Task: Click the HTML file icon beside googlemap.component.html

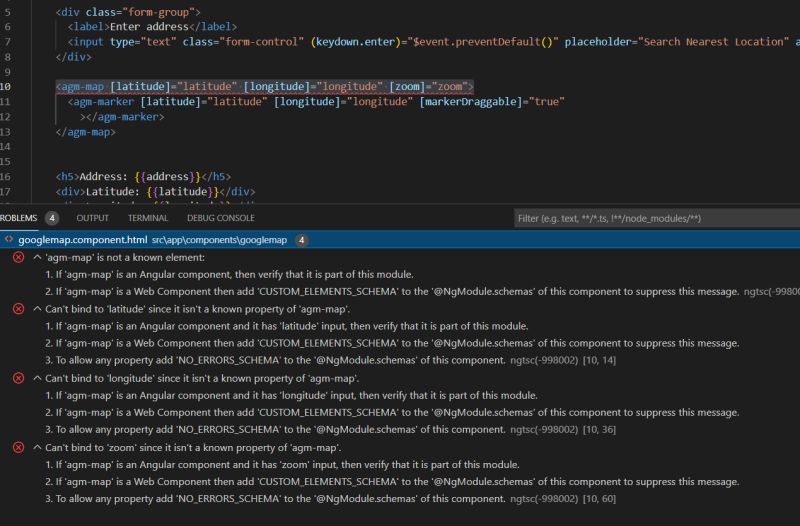Action: pos(9,239)
